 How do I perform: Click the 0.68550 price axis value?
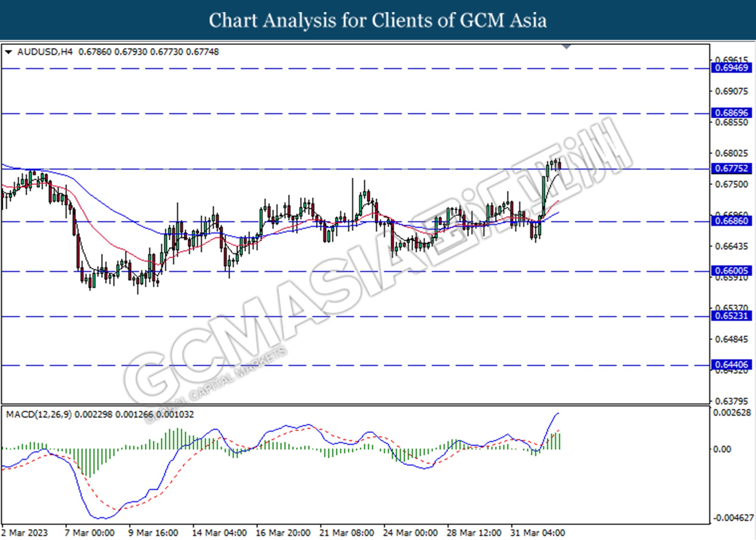731,123
